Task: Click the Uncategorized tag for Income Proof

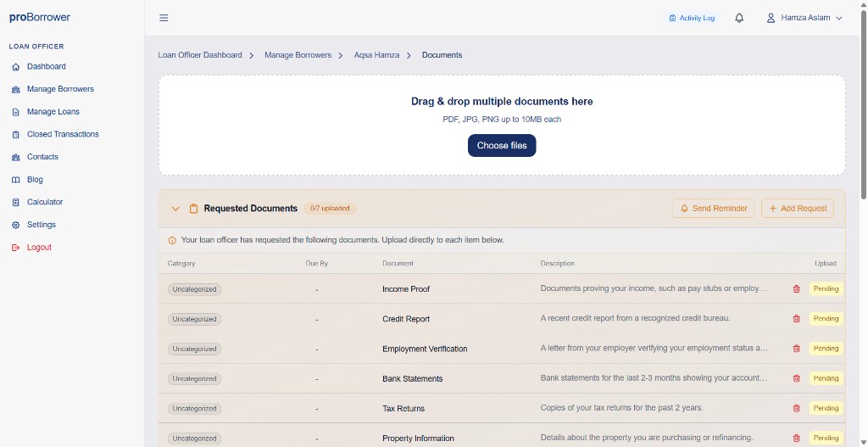Action: [x=194, y=289]
